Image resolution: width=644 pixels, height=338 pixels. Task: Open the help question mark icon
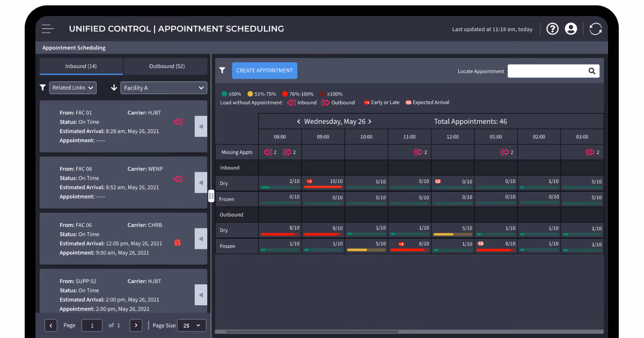[552, 29]
